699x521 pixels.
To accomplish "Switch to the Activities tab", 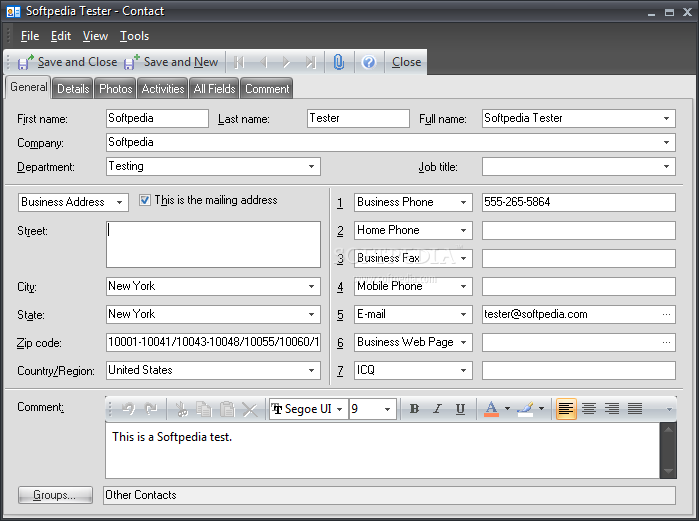I will 163,89.
